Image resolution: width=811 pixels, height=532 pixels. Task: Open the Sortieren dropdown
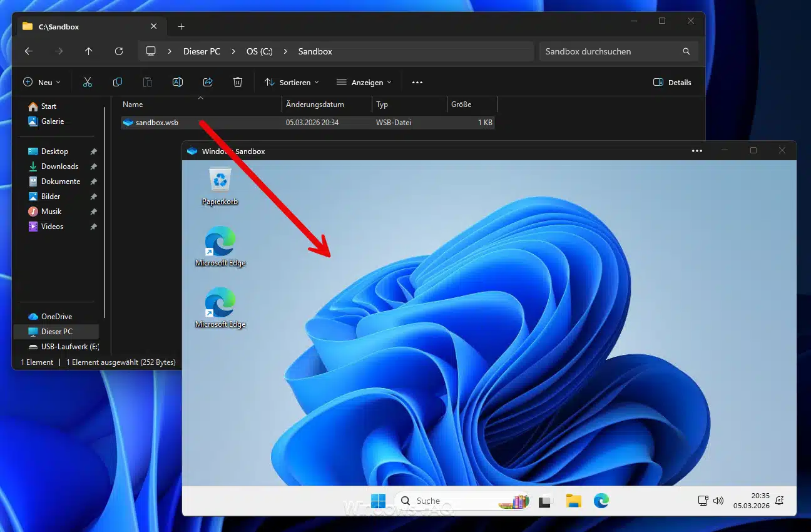(x=292, y=82)
